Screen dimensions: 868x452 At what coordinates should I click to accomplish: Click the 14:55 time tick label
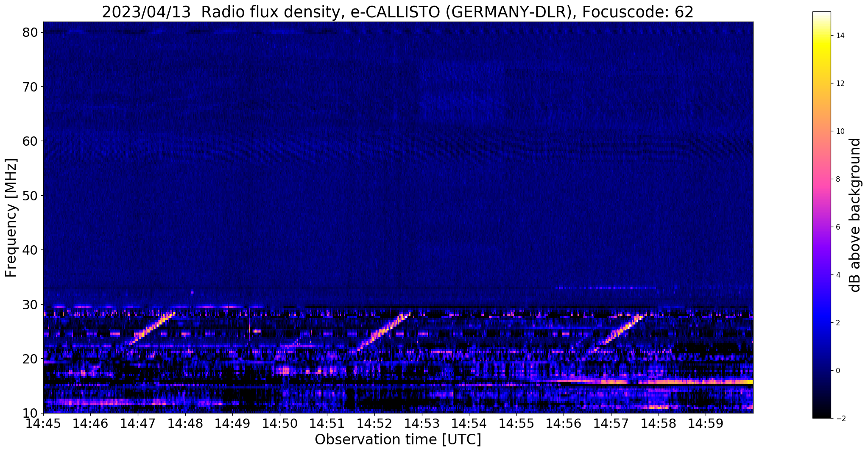point(516,424)
